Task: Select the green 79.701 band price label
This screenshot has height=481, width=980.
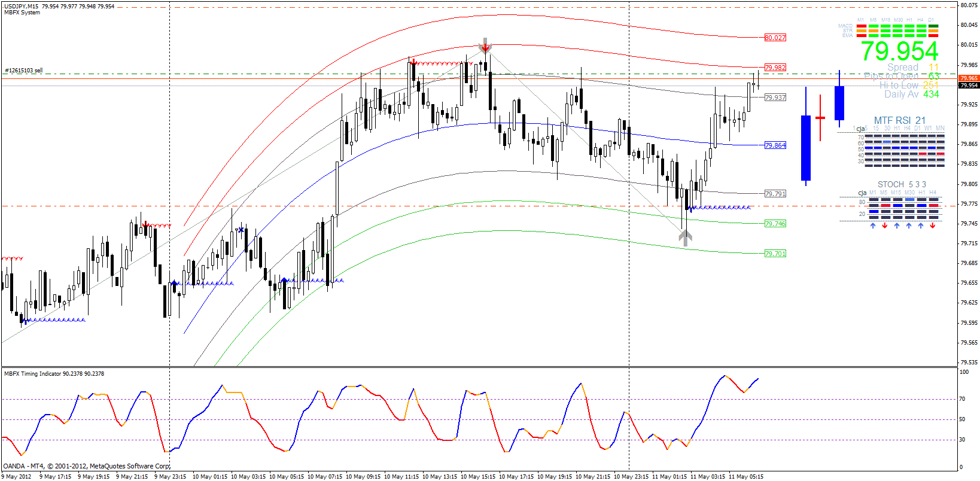Action: point(775,254)
